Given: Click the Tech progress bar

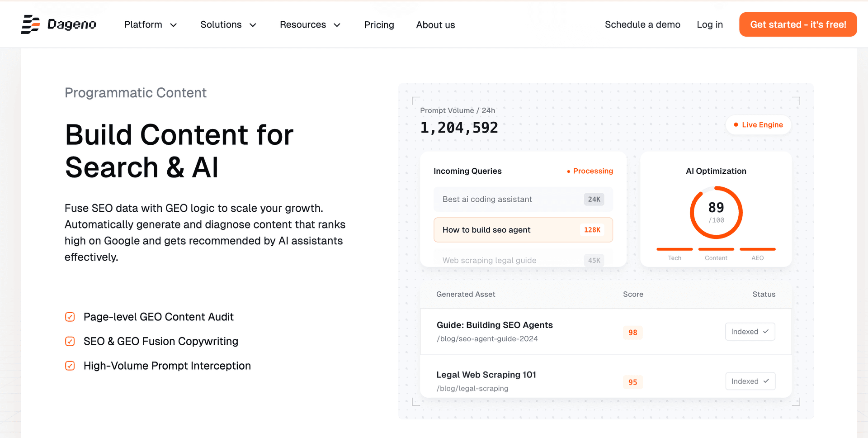Looking at the screenshot, I should point(675,249).
